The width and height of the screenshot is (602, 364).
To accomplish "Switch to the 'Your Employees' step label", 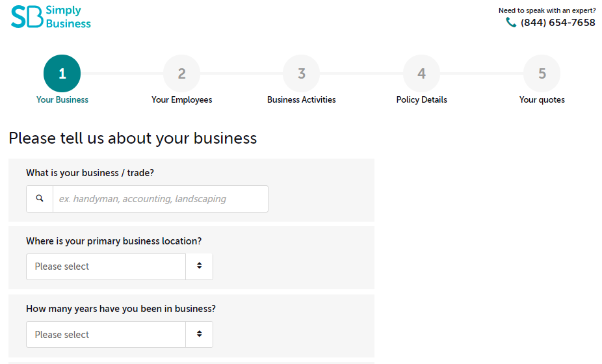I will click(x=182, y=100).
